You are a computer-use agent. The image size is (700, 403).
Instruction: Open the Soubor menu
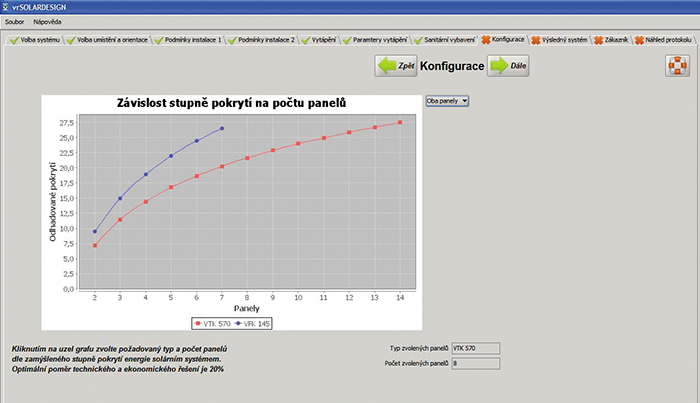pos(14,21)
